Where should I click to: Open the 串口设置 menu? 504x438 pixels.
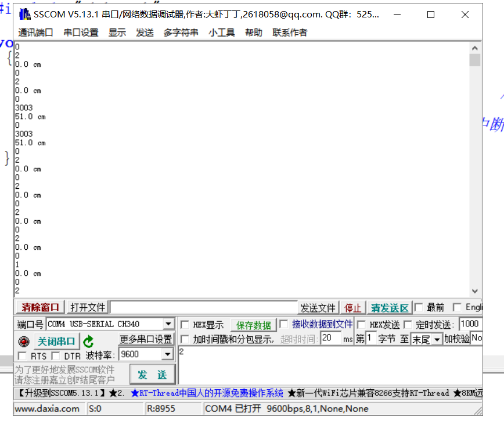tap(81, 33)
